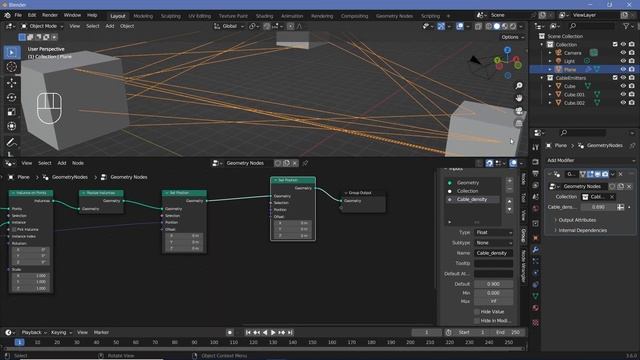Select the Transform tool
This screenshot has height=360, width=640.
point(11,126)
